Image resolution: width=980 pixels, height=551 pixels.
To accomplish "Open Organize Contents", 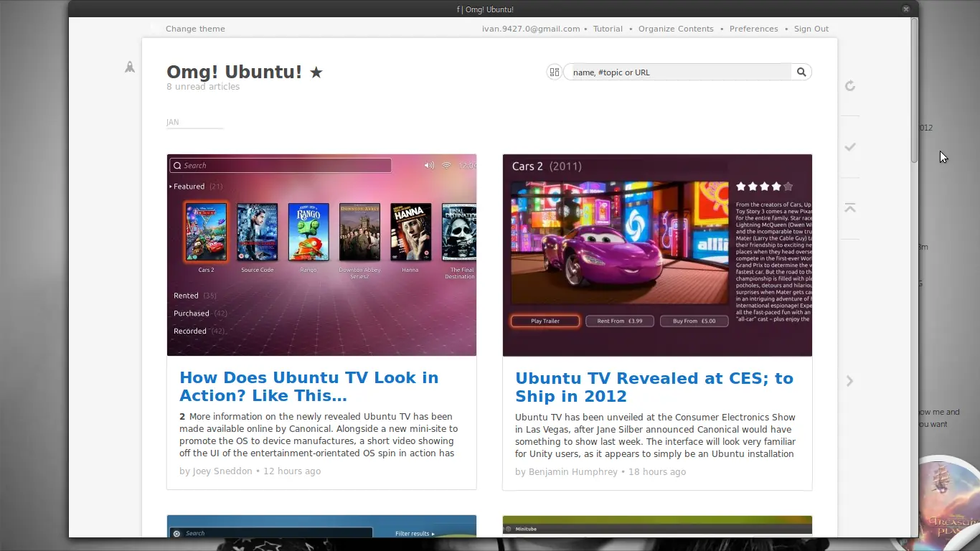I will 676,29.
